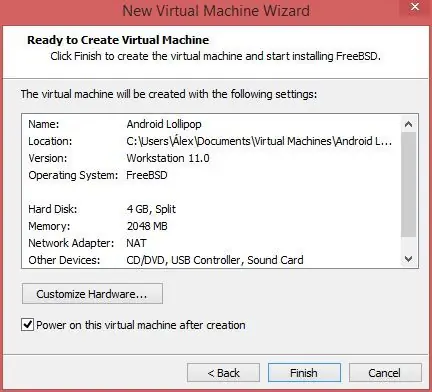Image resolution: width=432 pixels, height=392 pixels.
Task: Click the settings list scroll up arrow
Action: [409, 124]
